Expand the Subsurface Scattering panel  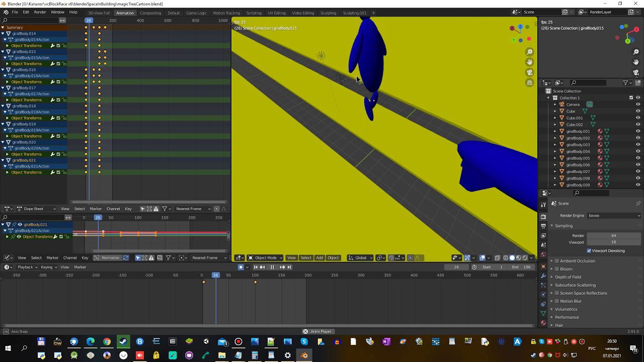(x=575, y=285)
